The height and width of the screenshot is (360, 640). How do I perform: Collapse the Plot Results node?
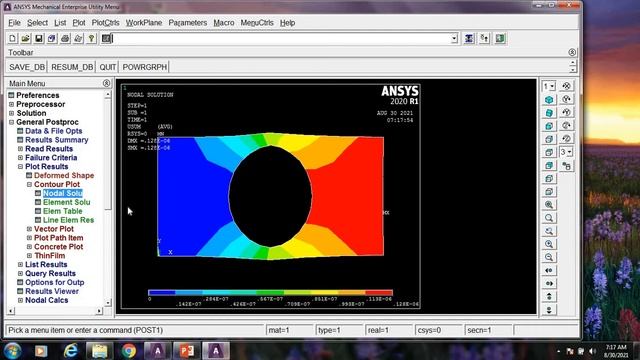20,167
